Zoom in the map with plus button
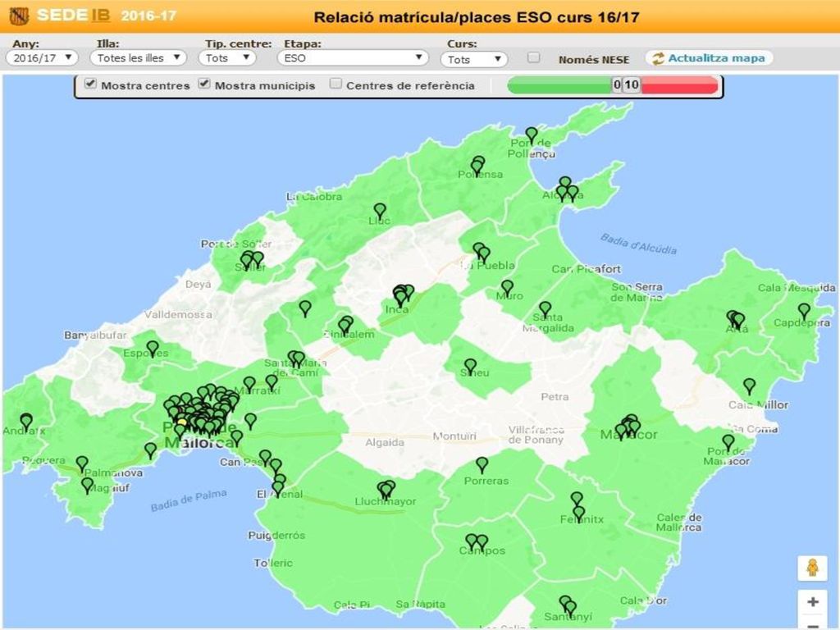Viewport: 840px width, 630px height. click(812, 601)
